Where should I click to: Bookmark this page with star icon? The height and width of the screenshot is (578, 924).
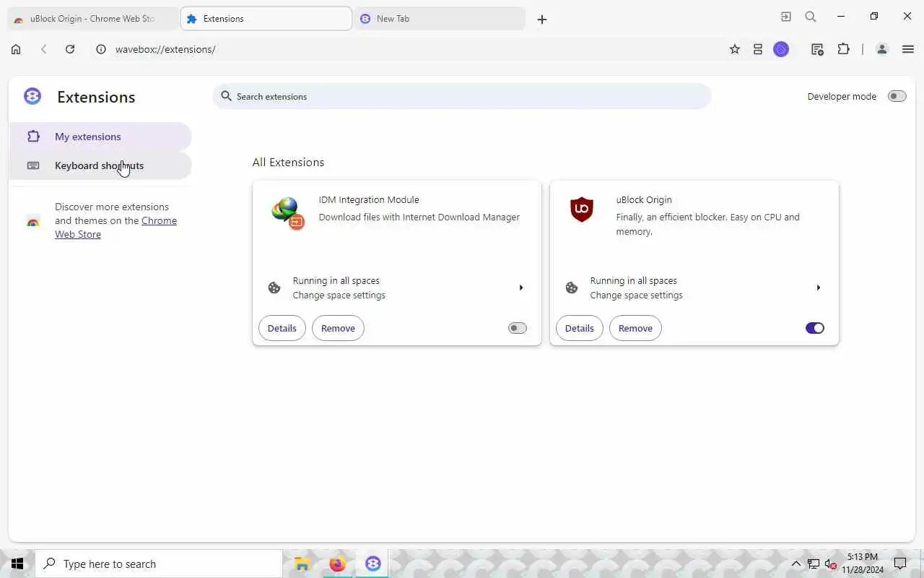click(x=735, y=49)
